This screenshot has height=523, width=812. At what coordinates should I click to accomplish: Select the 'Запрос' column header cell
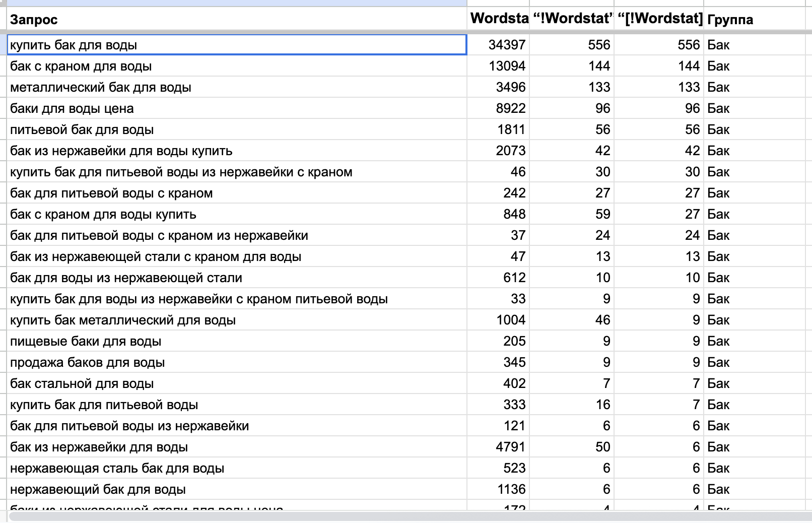pos(237,19)
